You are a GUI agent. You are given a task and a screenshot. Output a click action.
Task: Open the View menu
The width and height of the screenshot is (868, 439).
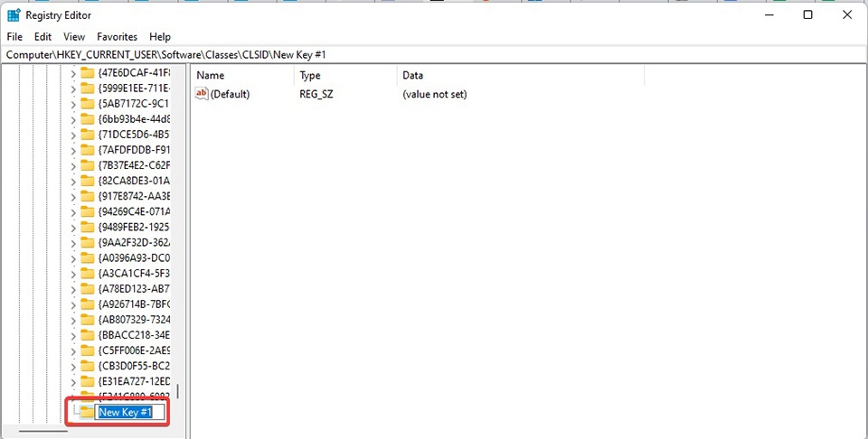coord(74,36)
